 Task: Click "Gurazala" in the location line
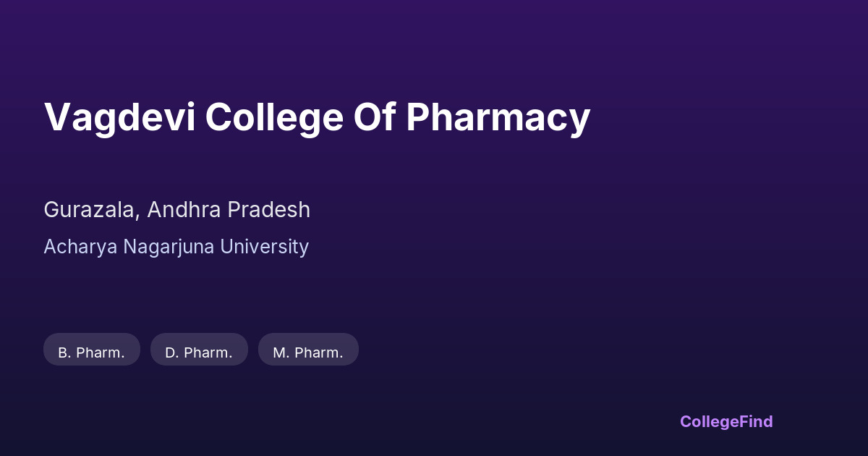pos(89,210)
